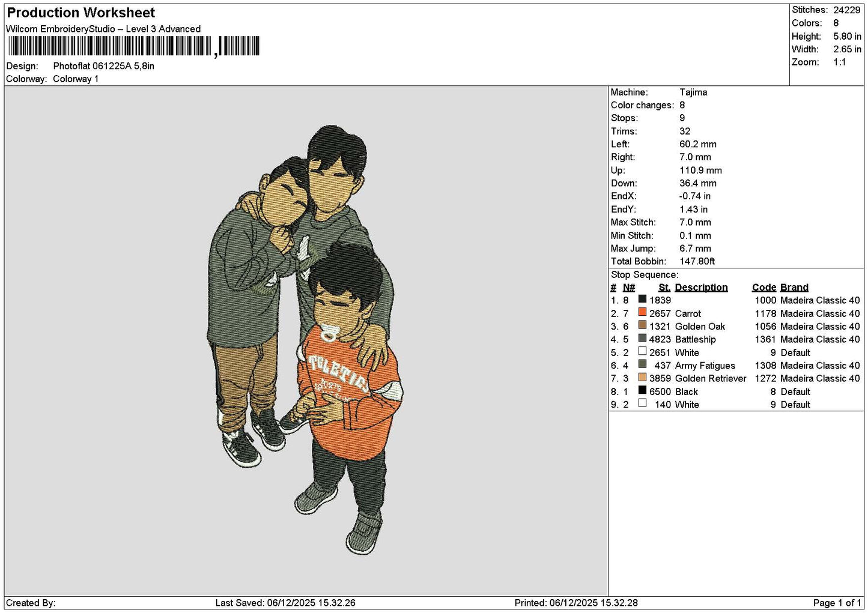Screen dimensions: 868x613
Task: Click the Trims value 32
Action: [685, 131]
